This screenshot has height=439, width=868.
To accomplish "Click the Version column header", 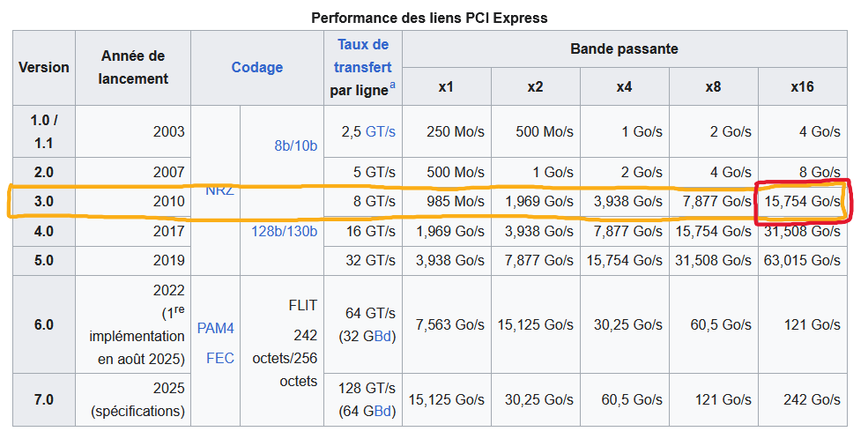I will (44, 67).
